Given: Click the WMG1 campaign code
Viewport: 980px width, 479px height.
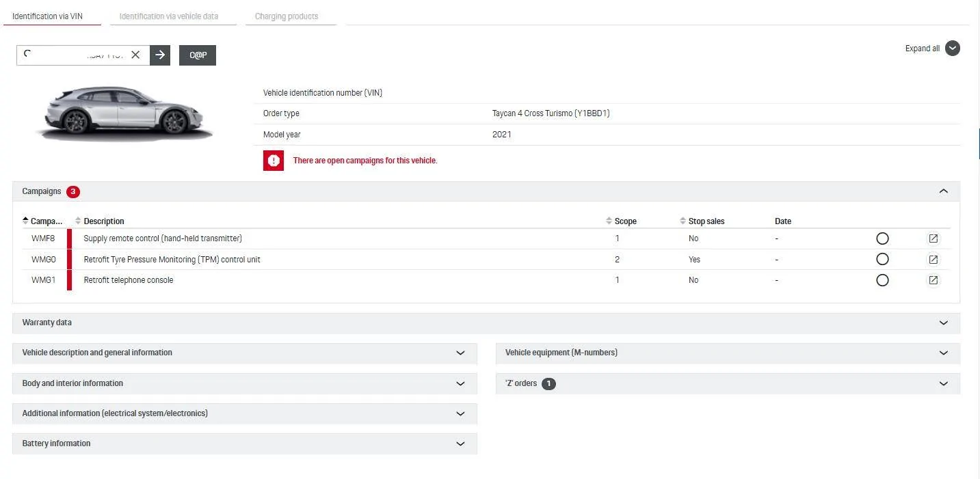Looking at the screenshot, I should [43, 280].
